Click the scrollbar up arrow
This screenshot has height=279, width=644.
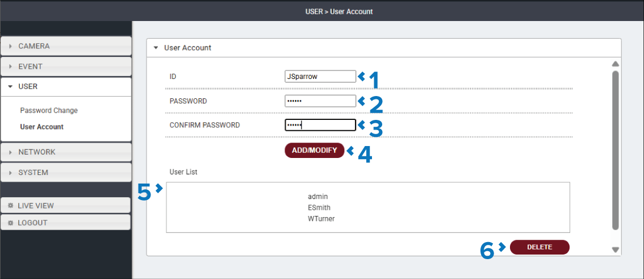coord(615,64)
